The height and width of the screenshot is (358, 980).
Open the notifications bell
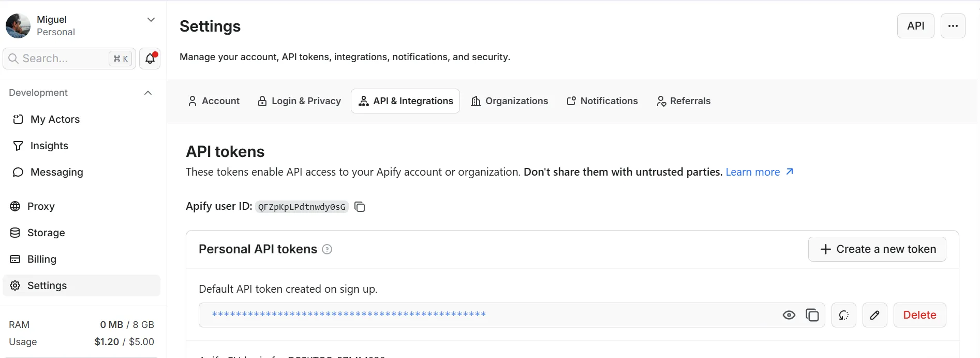(x=150, y=59)
